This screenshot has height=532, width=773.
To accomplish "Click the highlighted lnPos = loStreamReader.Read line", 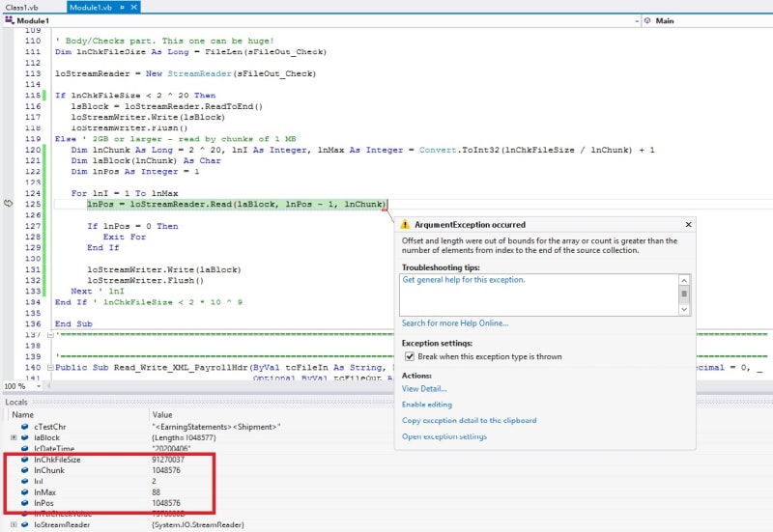I will pyautogui.click(x=237, y=204).
